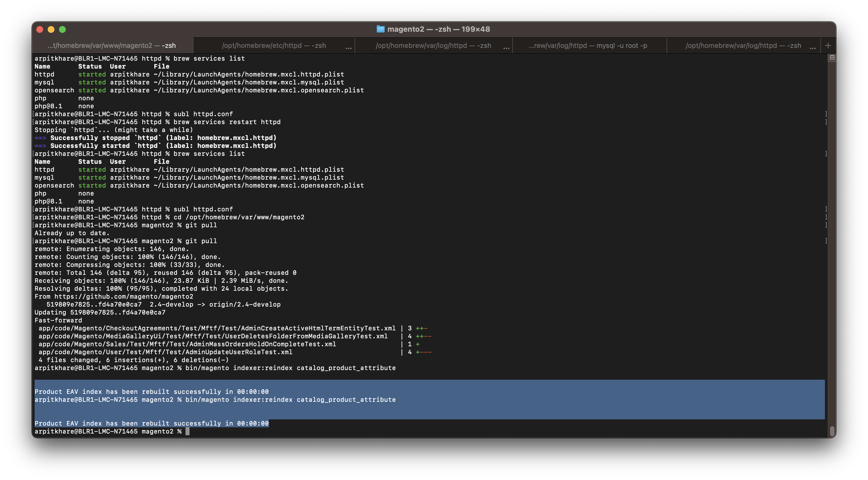The image size is (868, 480).
Task: Click the purple arrow before Successfully stopped httpd
Action: click(41, 138)
